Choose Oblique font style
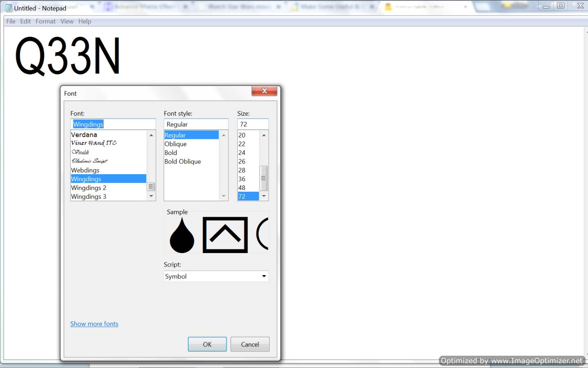588x368 pixels. point(192,144)
